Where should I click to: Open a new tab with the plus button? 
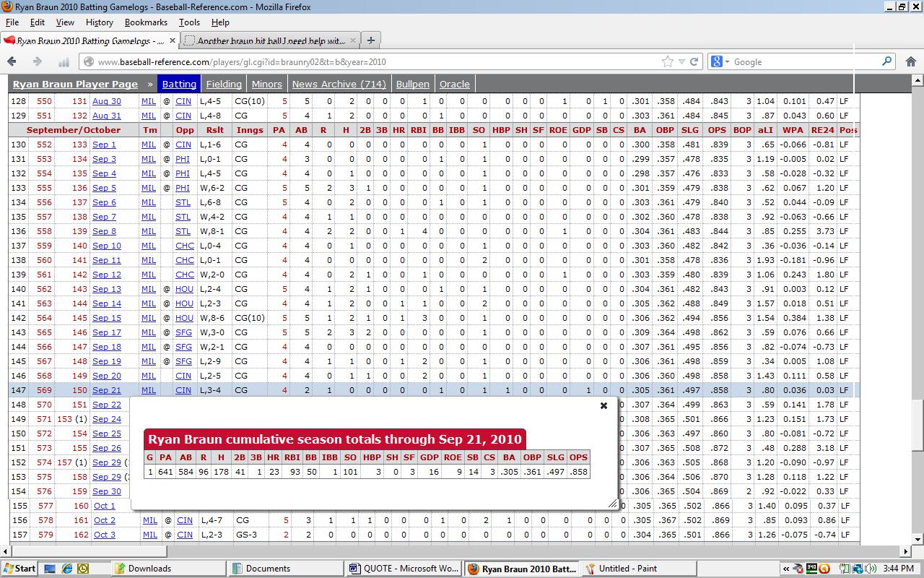pyautogui.click(x=370, y=40)
